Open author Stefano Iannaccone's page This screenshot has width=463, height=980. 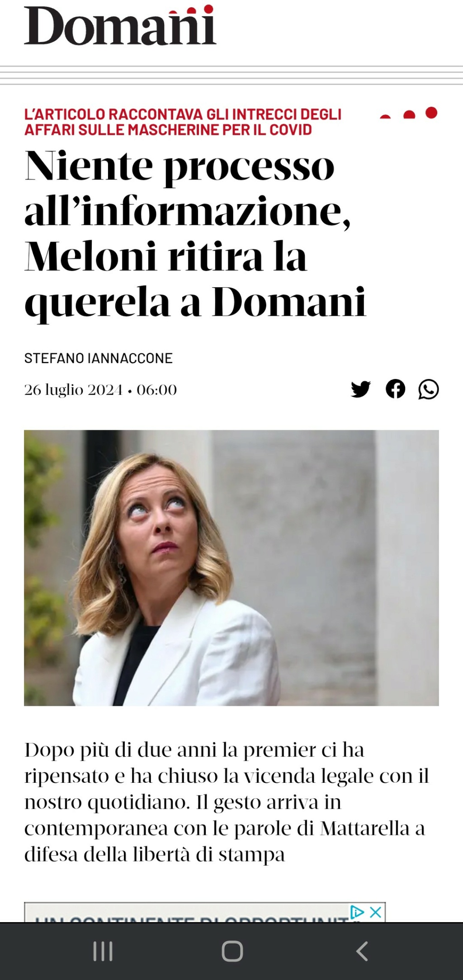coord(99,358)
